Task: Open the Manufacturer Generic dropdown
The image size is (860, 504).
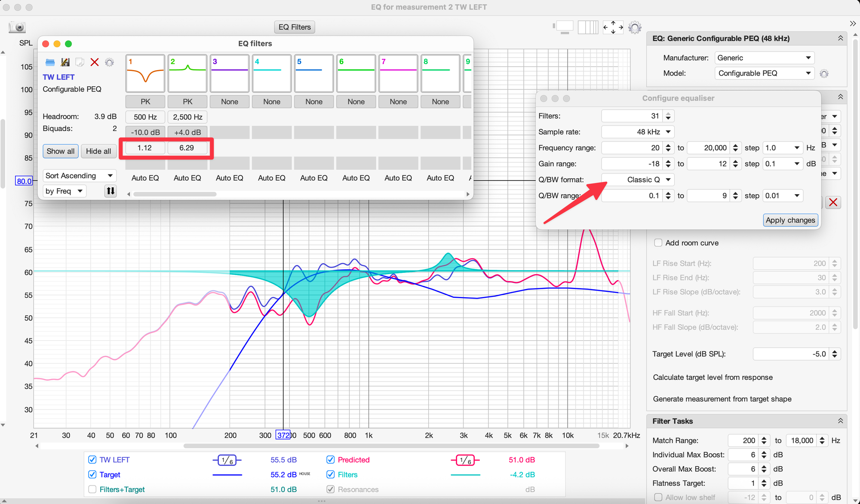Action: point(764,58)
